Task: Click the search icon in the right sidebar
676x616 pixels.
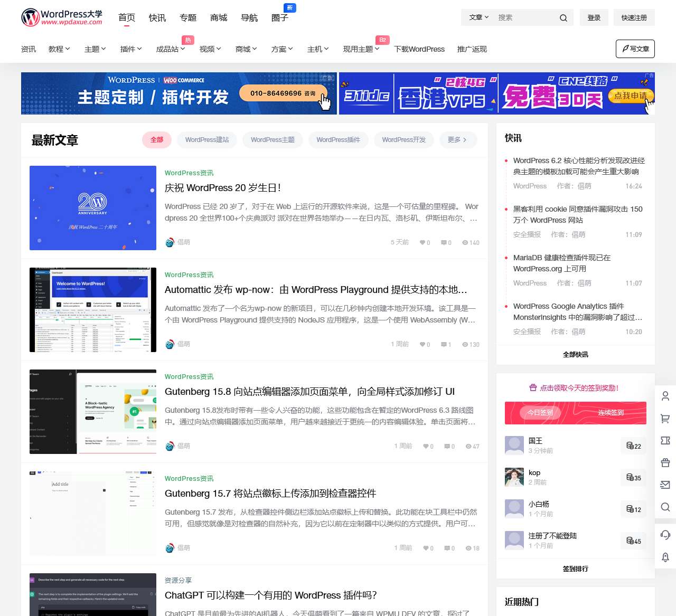Action: pyautogui.click(x=665, y=507)
